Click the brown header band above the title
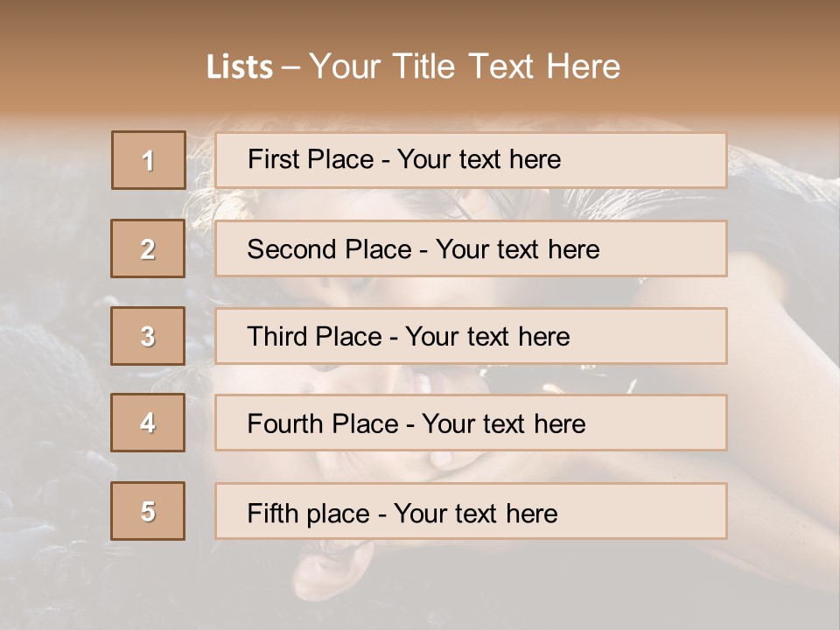The image size is (840, 630). pyautogui.click(x=420, y=22)
